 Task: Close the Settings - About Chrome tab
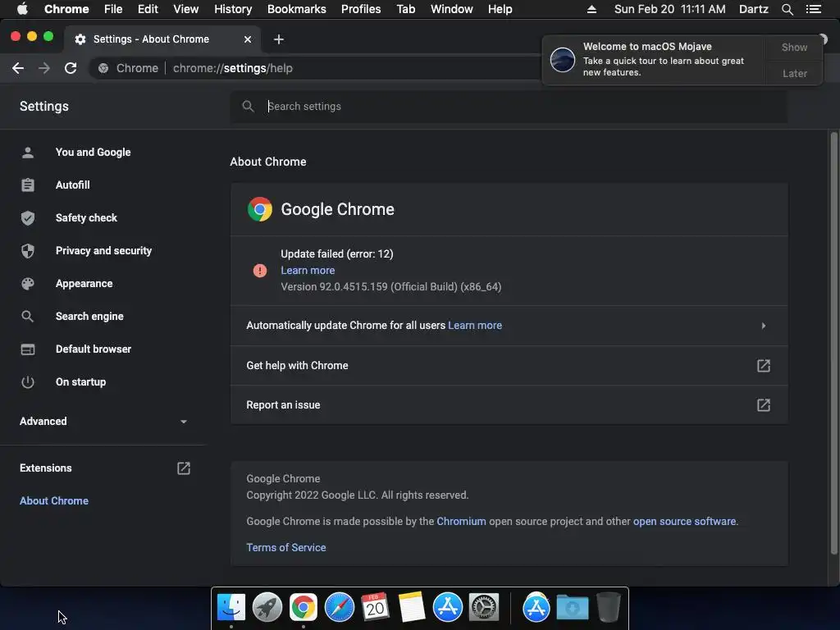point(248,39)
